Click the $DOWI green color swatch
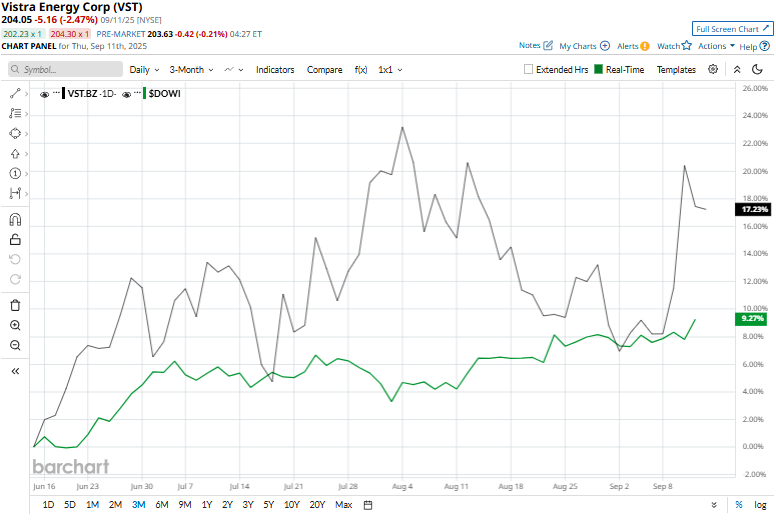The width and height of the screenshot is (776, 522). point(144,94)
